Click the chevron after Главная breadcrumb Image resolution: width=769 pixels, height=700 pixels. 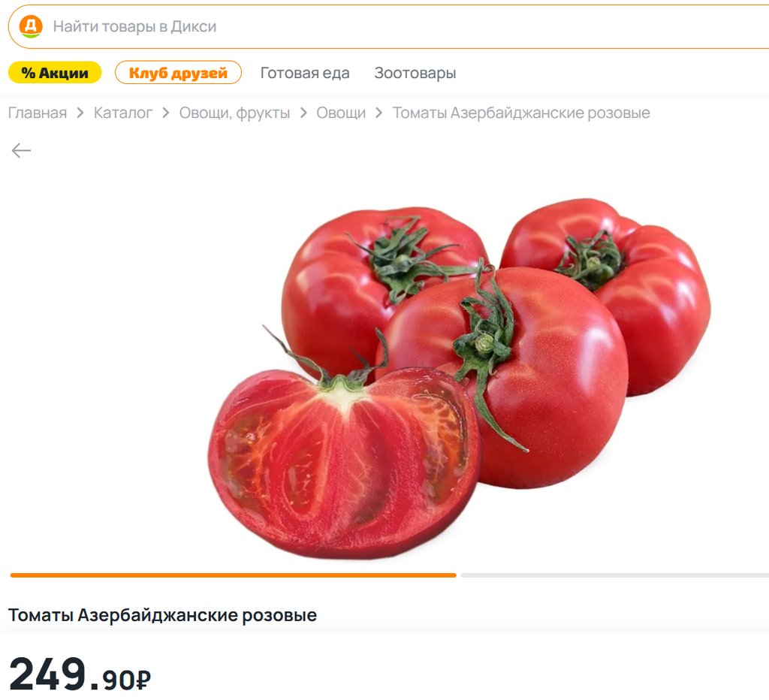[x=80, y=113]
